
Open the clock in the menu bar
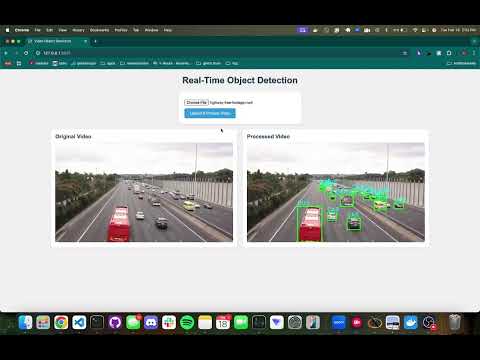458,30
